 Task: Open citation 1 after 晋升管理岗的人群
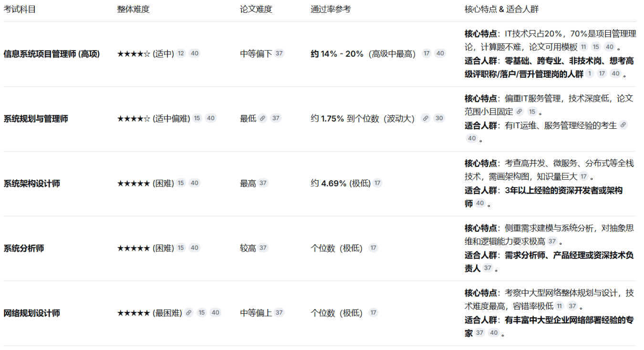(x=590, y=73)
